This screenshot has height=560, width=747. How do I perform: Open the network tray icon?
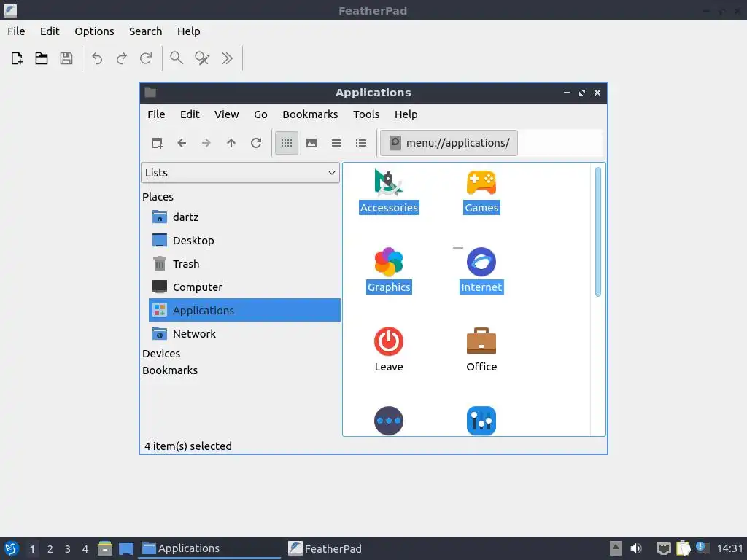coord(664,548)
